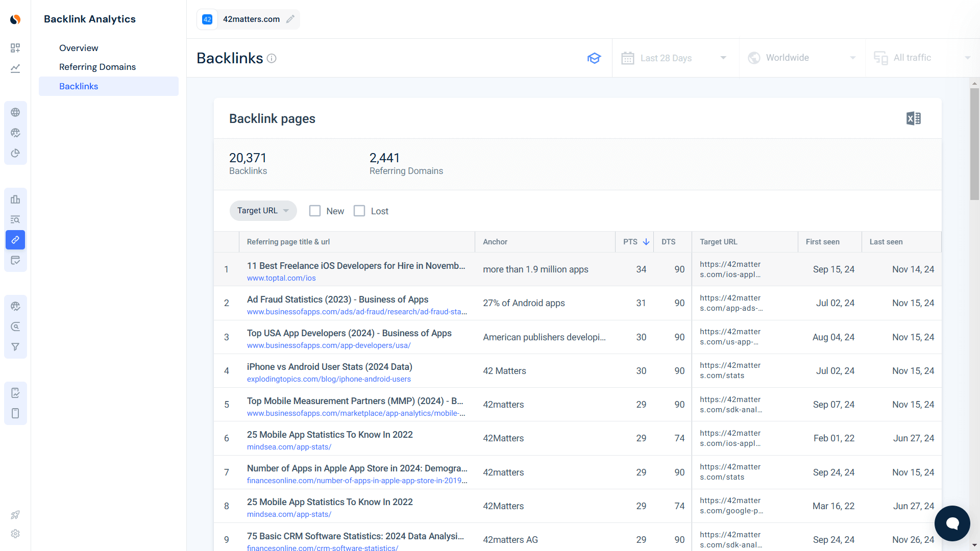Open the bar chart sidebar icon
Viewport: 980px width, 551px height.
(x=15, y=199)
